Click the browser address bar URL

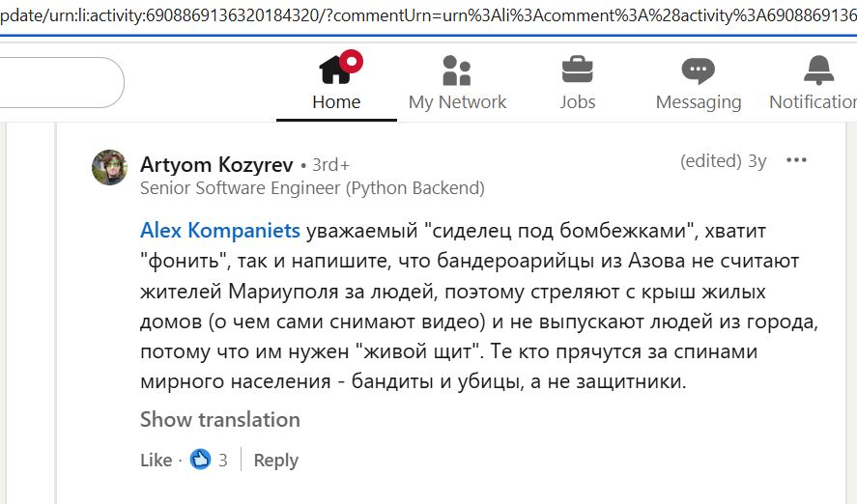point(425,16)
